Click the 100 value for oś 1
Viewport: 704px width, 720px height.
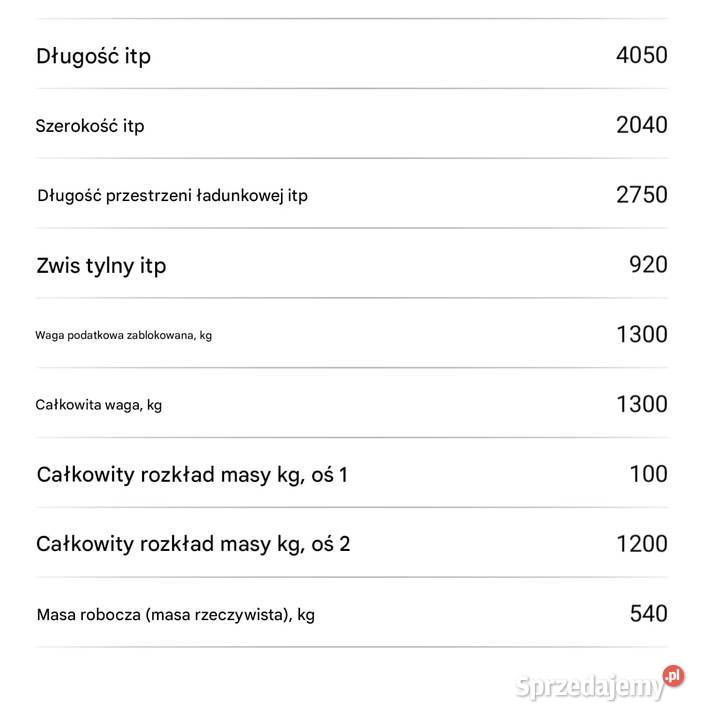click(x=648, y=474)
